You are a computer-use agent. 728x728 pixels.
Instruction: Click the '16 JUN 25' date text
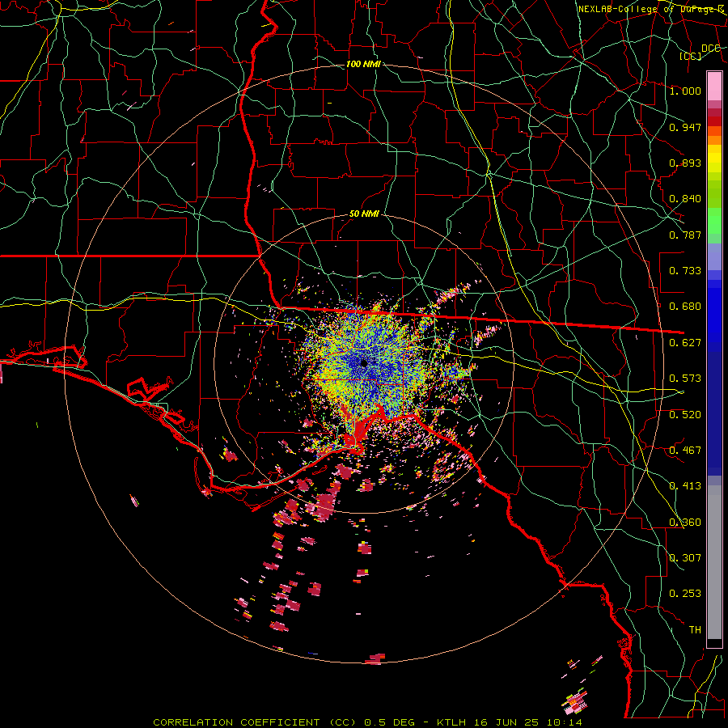coord(506,722)
